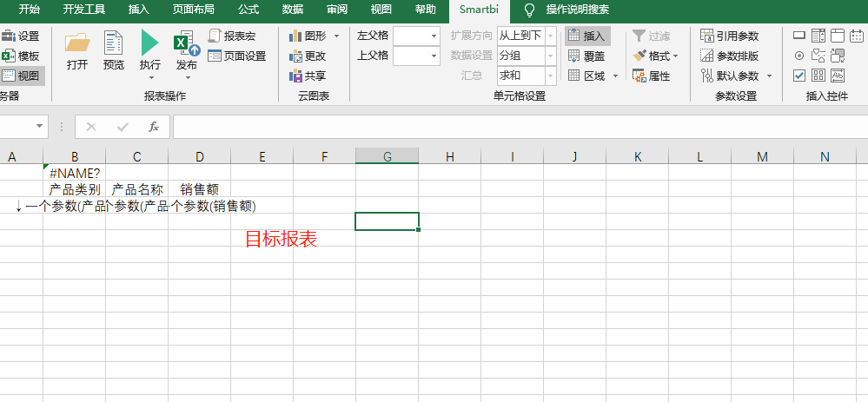This screenshot has width=868, height=402.
Task: Open a report with the 打开 folder icon
Action: 77,43
